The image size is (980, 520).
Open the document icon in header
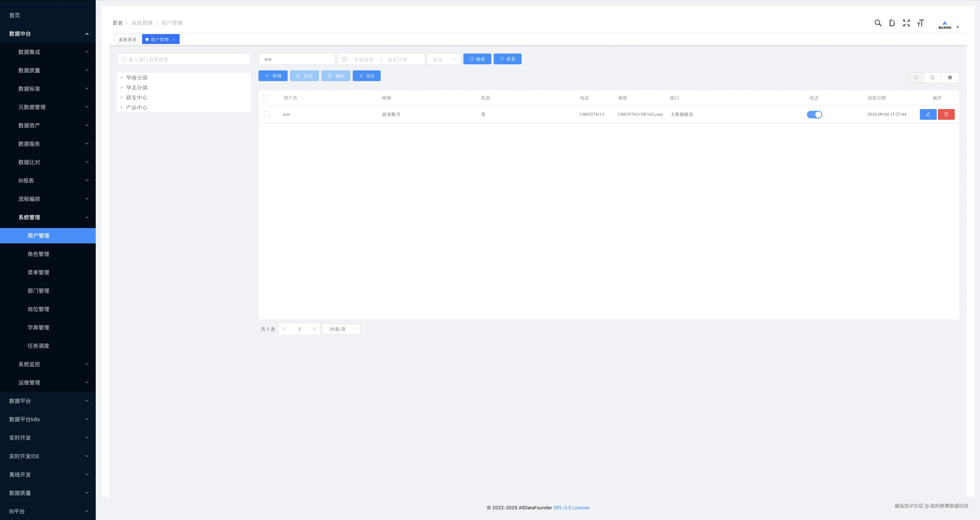pyautogui.click(x=892, y=23)
